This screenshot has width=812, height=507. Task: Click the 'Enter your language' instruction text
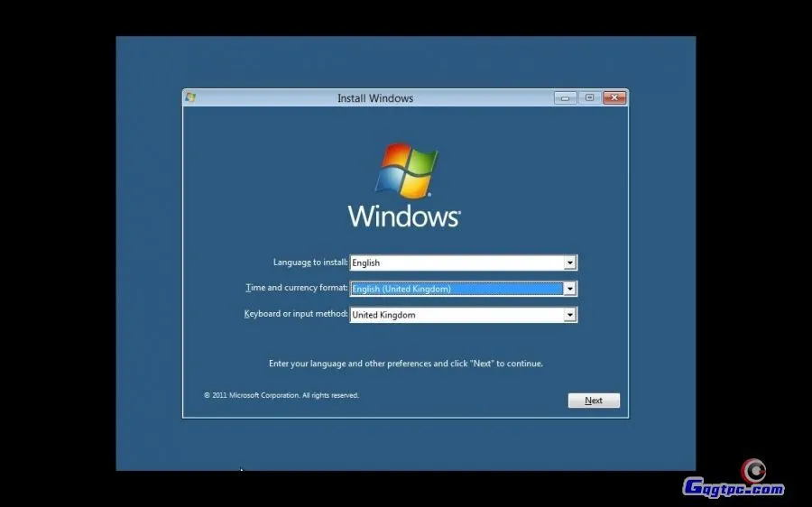coord(406,364)
